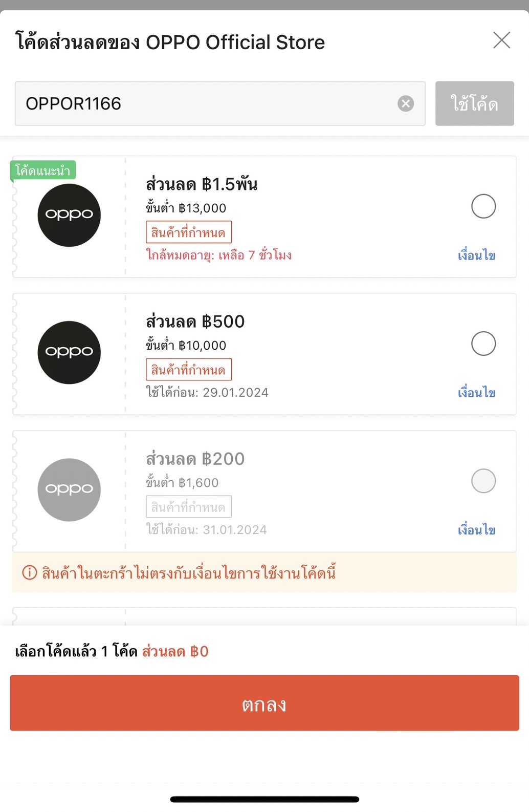This screenshot has width=529, height=812.
Task: Click the OPPOR1166 code input field
Action: coord(205,104)
